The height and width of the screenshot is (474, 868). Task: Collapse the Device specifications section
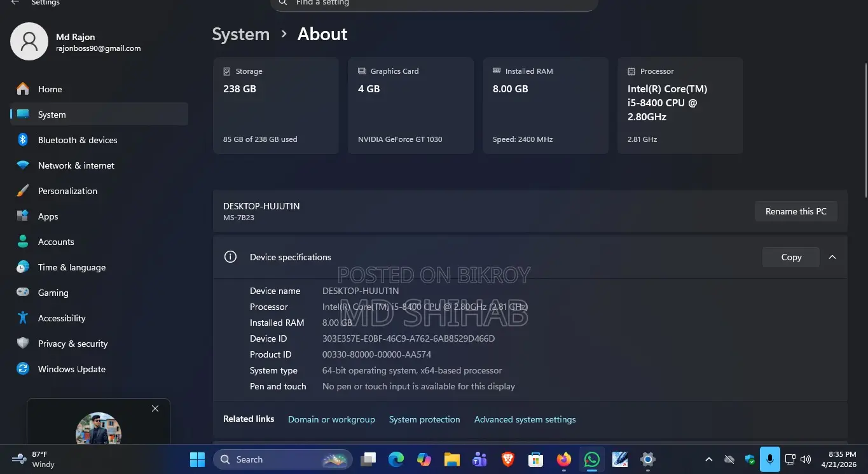832,257
